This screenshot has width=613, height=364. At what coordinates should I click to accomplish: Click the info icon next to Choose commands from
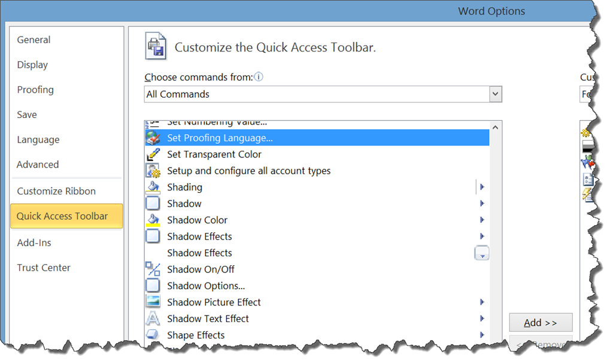(x=259, y=77)
